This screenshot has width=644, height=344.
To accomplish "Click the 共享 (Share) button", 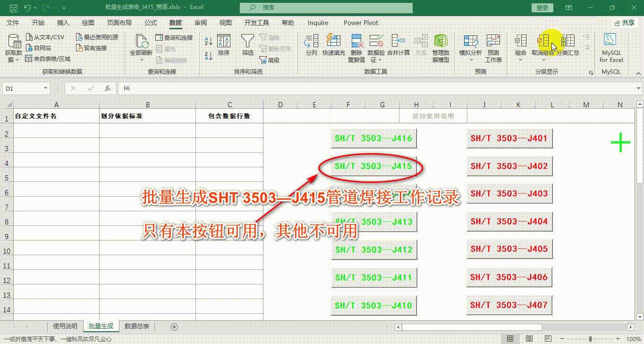I will [x=624, y=23].
